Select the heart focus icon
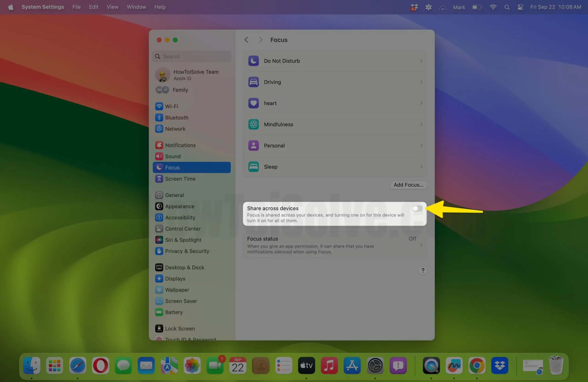Screen dimensions: 588x382 coord(253,103)
